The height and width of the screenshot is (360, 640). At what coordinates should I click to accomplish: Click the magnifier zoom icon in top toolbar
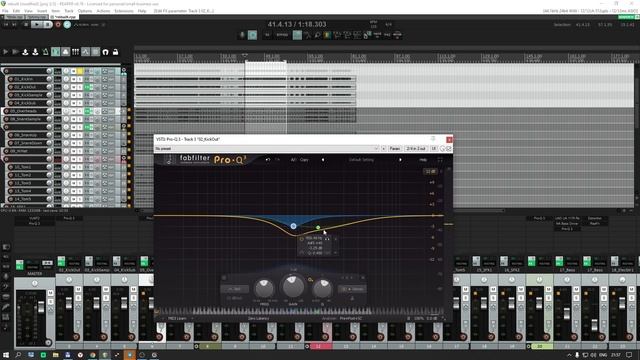click(x=317, y=35)
